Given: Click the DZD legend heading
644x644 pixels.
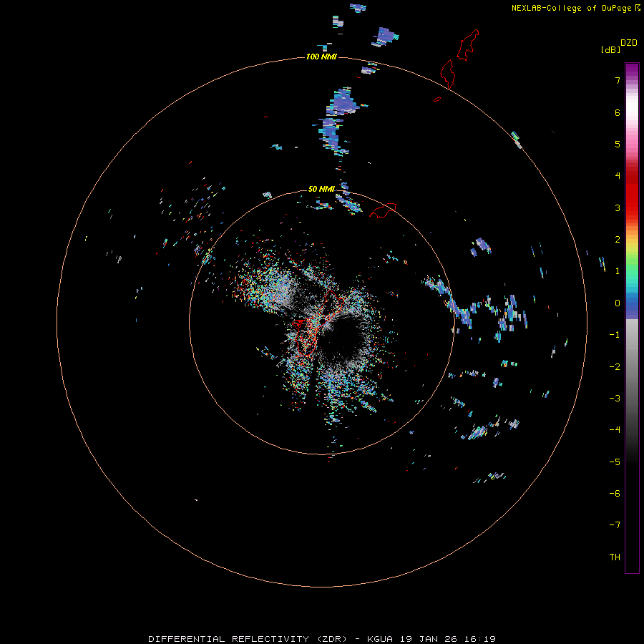Looking at the screenshot, I should (629, 43).
